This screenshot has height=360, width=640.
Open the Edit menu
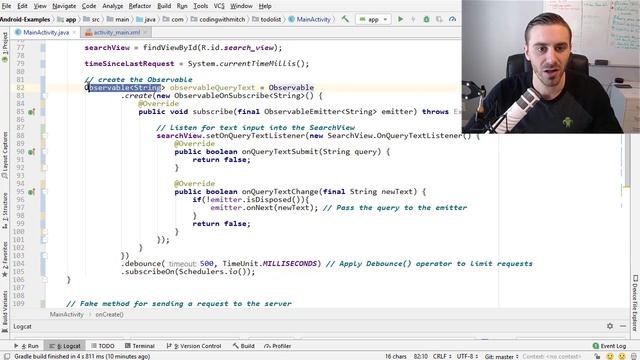[22, 6]
